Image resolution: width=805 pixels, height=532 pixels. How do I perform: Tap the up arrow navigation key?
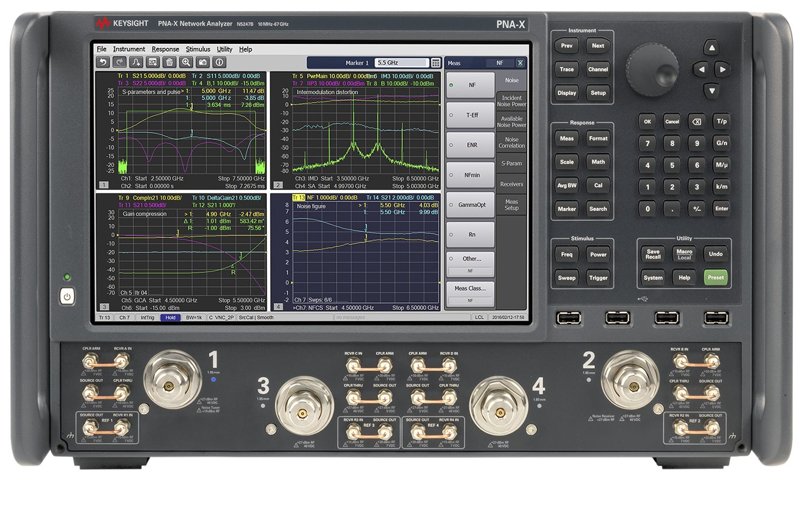pyautogui.click(x=712, y=48)
